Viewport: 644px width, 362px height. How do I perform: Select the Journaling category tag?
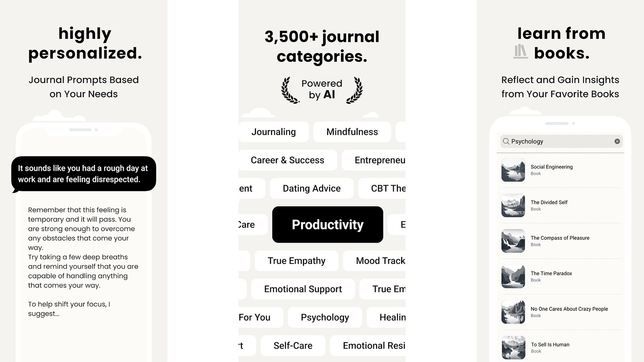(273, 131)
